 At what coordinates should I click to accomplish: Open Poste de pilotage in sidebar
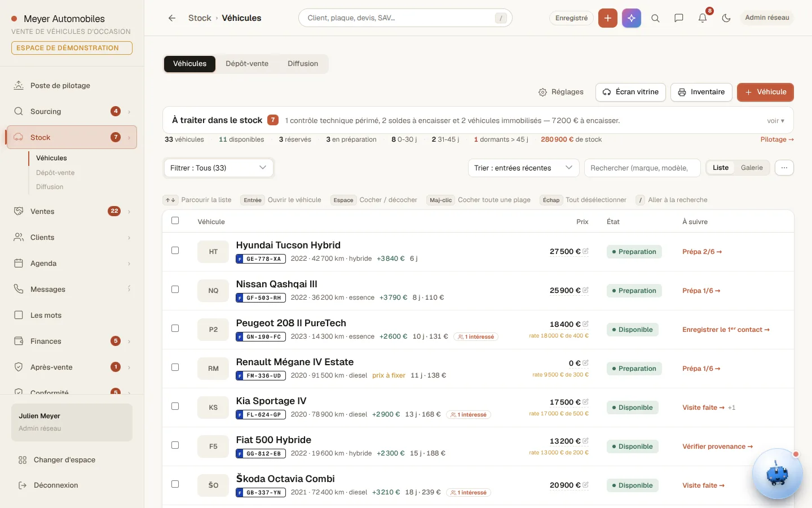(72, 86)
